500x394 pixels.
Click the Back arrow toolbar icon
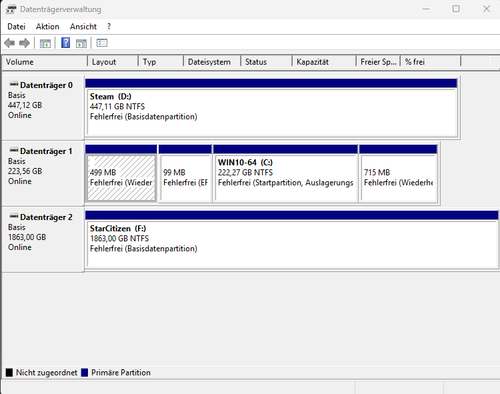tap(10, 43)
